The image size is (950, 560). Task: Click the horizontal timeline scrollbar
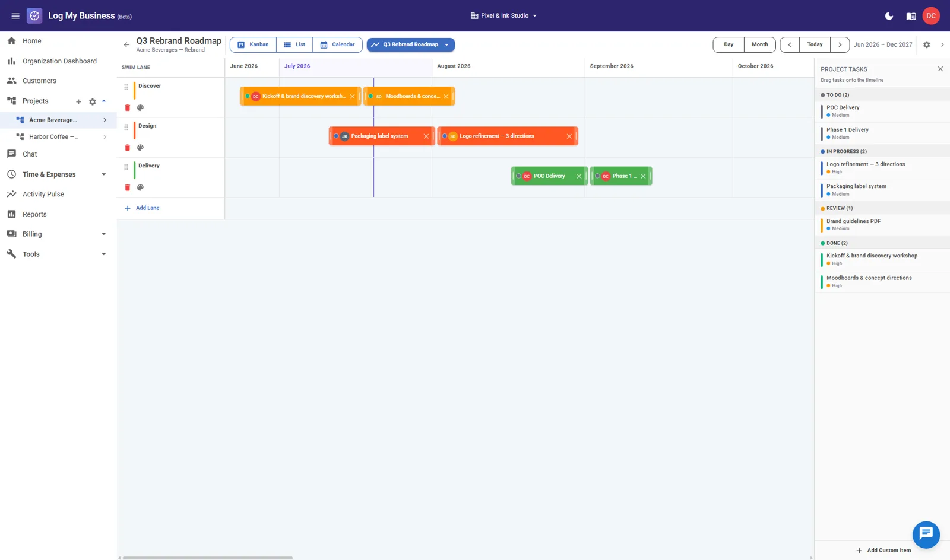coord(207,558)
